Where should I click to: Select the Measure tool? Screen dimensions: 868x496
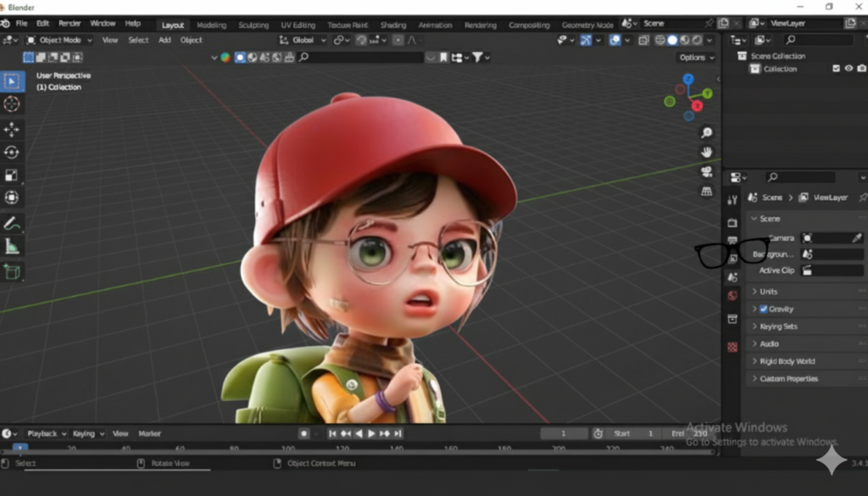coord(12,247)
